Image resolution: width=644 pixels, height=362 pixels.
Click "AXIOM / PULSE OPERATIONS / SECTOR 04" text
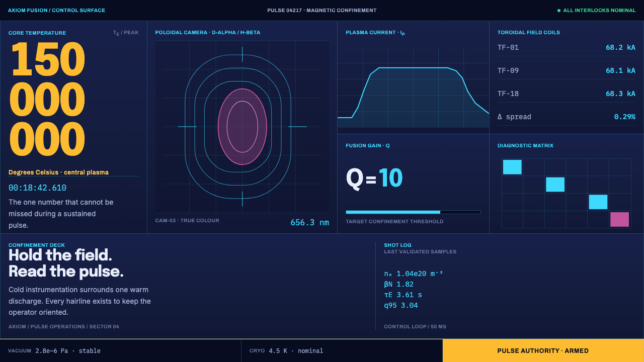click(x=64, y=327)
